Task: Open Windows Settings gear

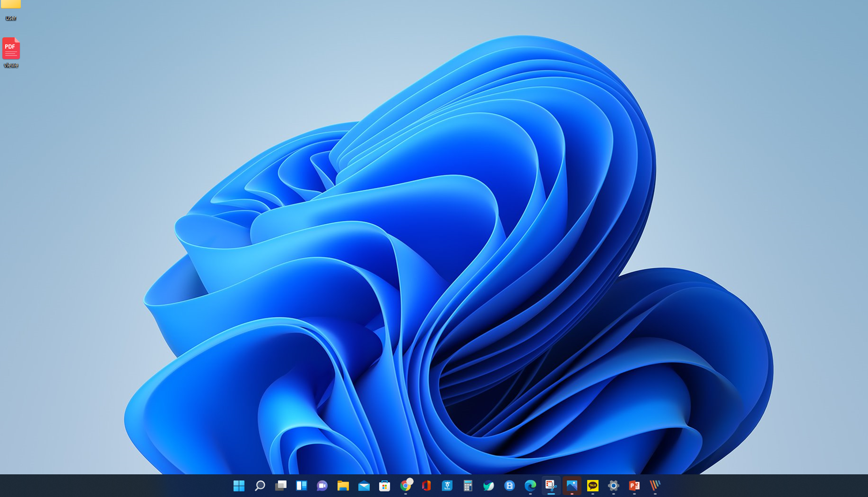Action: pos(613,486)
